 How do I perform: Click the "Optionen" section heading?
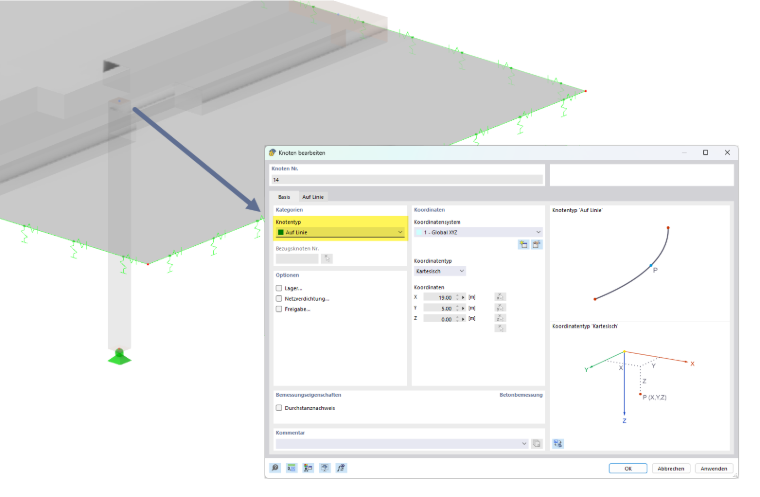pyautogui.click(x=287, y=275)
